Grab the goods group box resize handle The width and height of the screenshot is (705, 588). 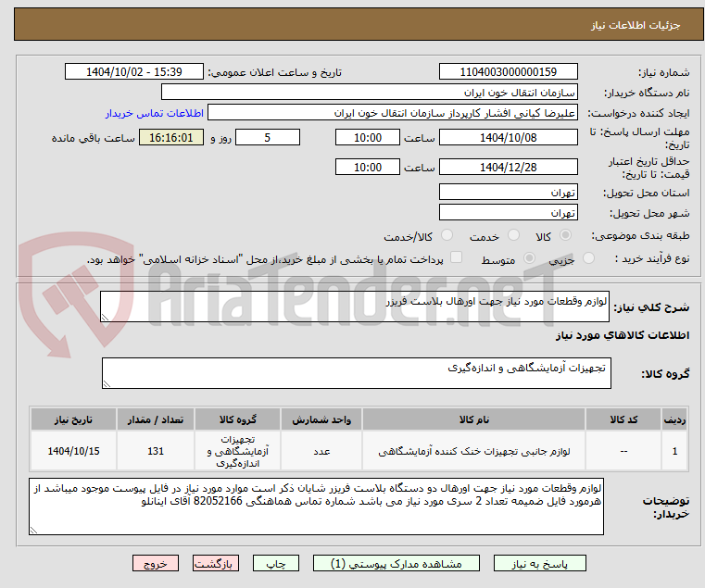point(107,384)
